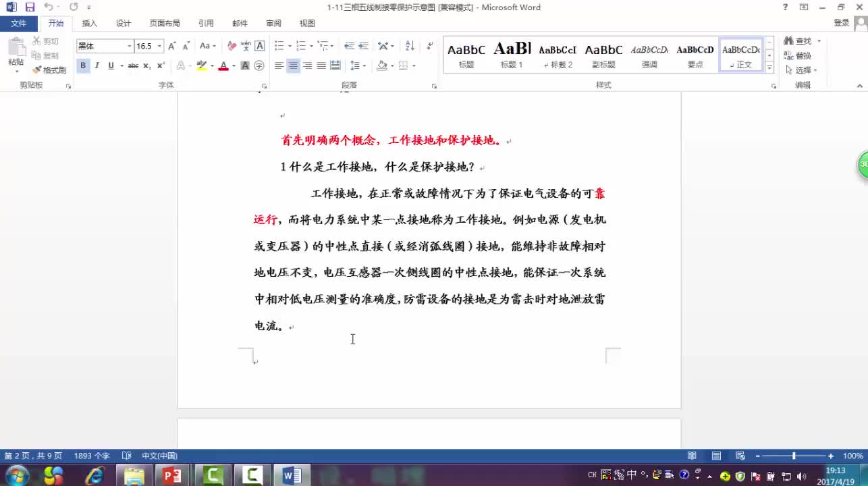Image resolution: width=868 pixels, height=486 pixels.
Task: Click the zoom slider in the status bar
Action: [794, 456]
